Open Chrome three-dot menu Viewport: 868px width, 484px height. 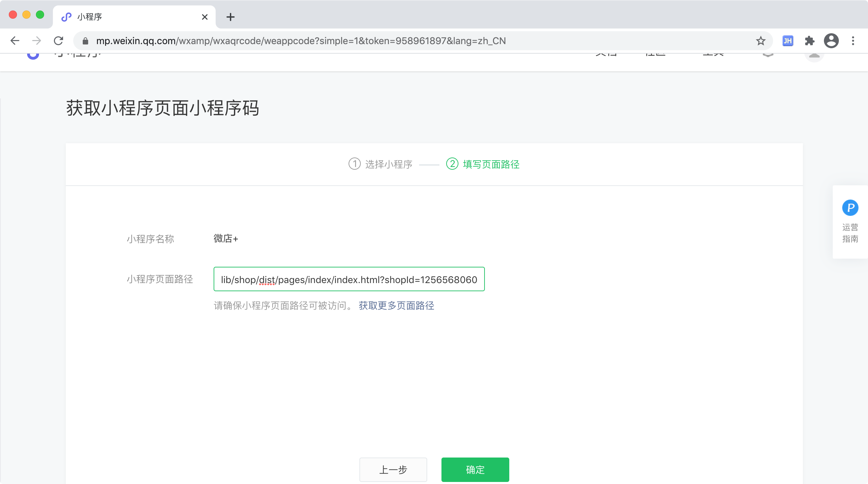point(853,41)
